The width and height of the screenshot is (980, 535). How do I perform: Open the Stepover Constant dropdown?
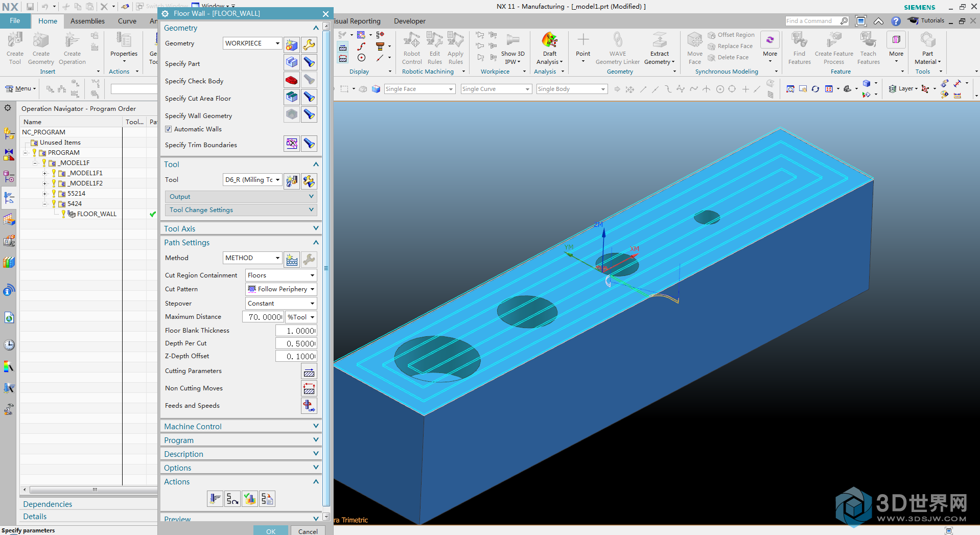point(281,304)
